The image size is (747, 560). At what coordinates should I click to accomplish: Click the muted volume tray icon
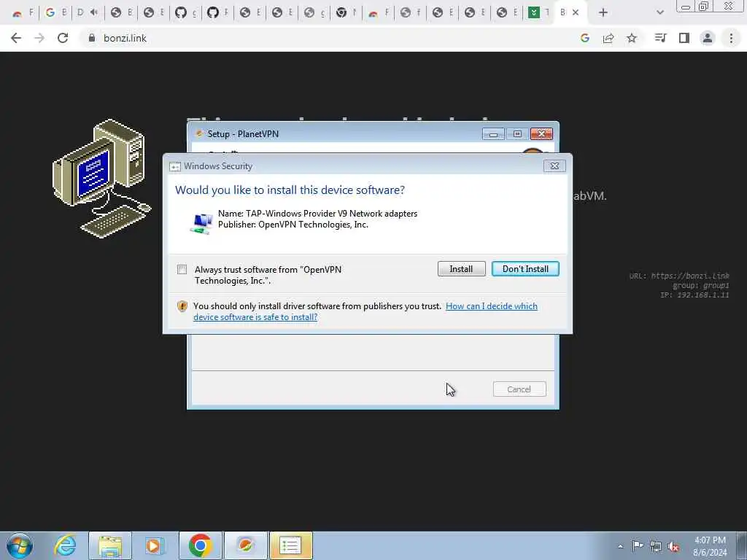(x=673, y=547)
